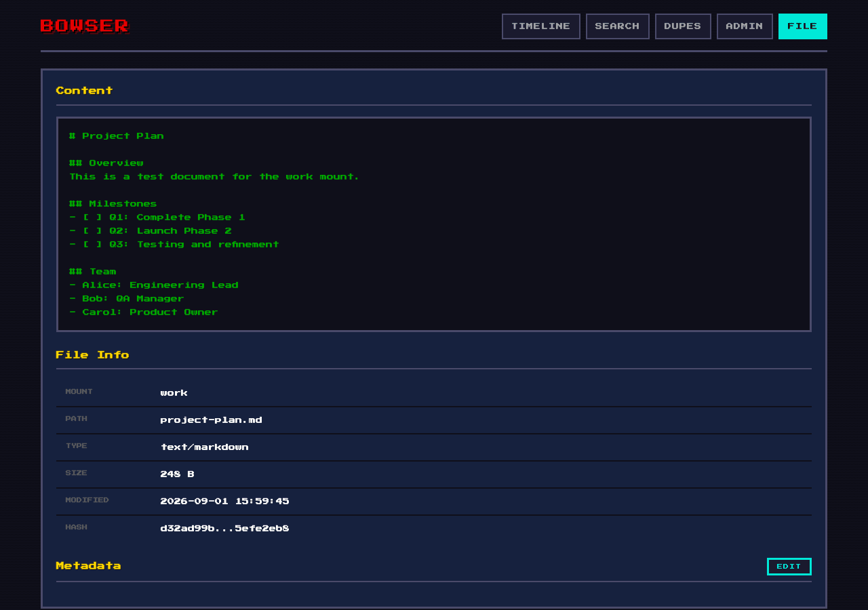Open the Search tab
This screenshot has height=610, width=868.
pos(618,26)
